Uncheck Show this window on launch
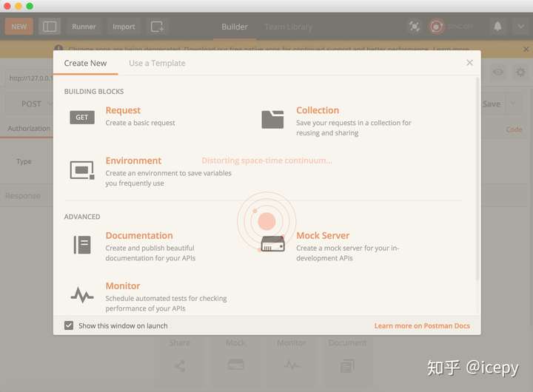533x392 pixels. pyautogui.click(x=69, y=325)
